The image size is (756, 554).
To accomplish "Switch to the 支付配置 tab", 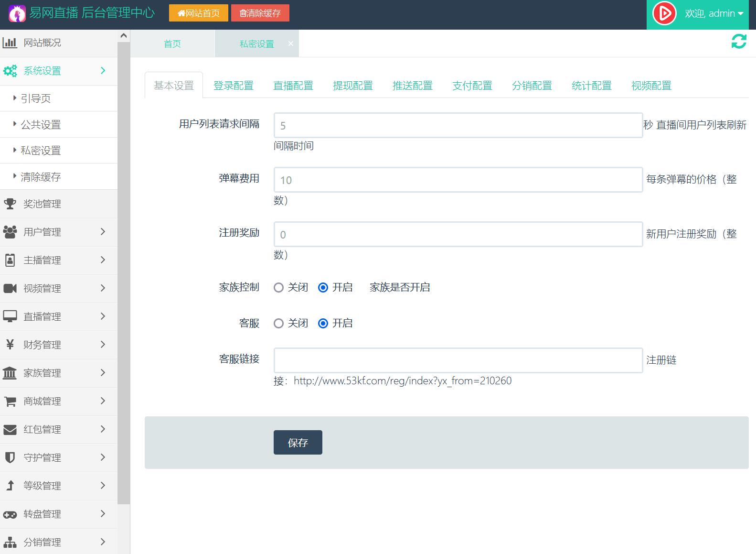I will [x=472, y=86].
